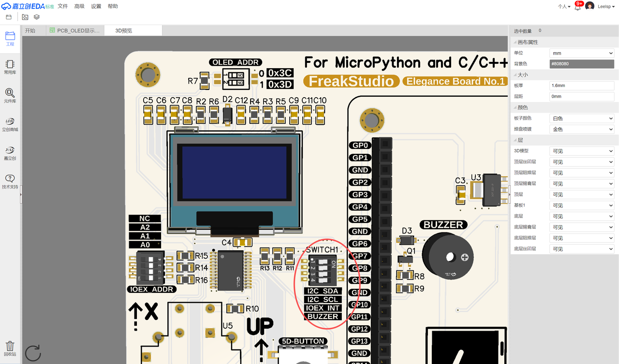Viewport: 619px width, 364px height.
Task: Open the 元件库 component library
Action: coord(10,96)
